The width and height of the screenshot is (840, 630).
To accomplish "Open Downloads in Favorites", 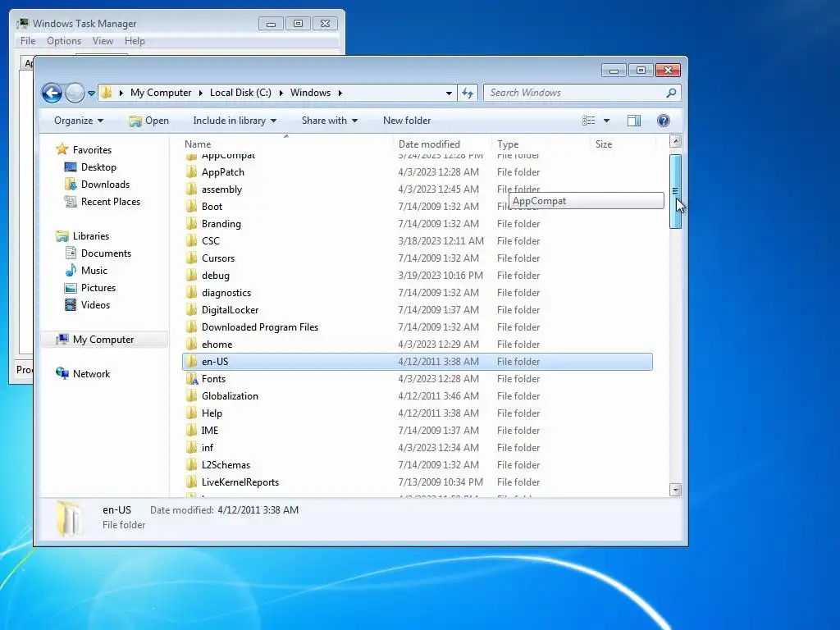I will click(x=105, y=185).
